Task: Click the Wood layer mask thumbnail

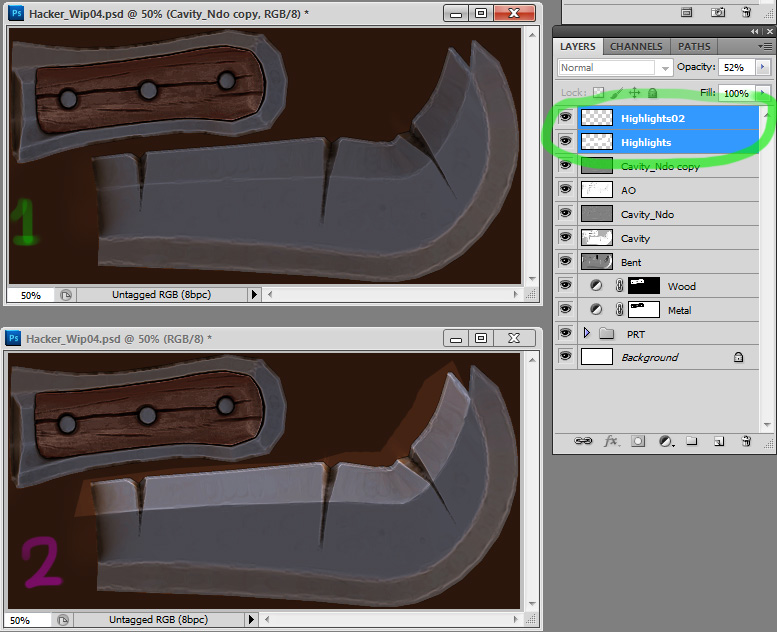Action: [644, 286]
